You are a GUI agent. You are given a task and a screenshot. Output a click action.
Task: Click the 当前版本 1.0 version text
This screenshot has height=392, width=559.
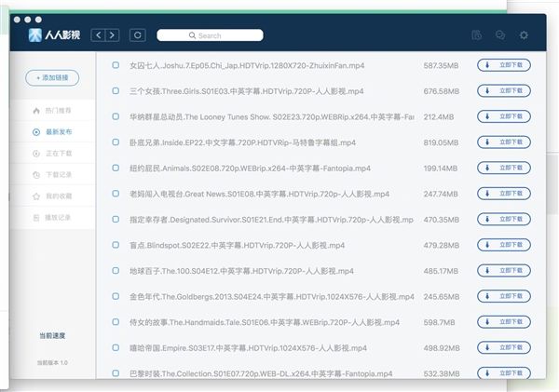[x=52, y=363]
